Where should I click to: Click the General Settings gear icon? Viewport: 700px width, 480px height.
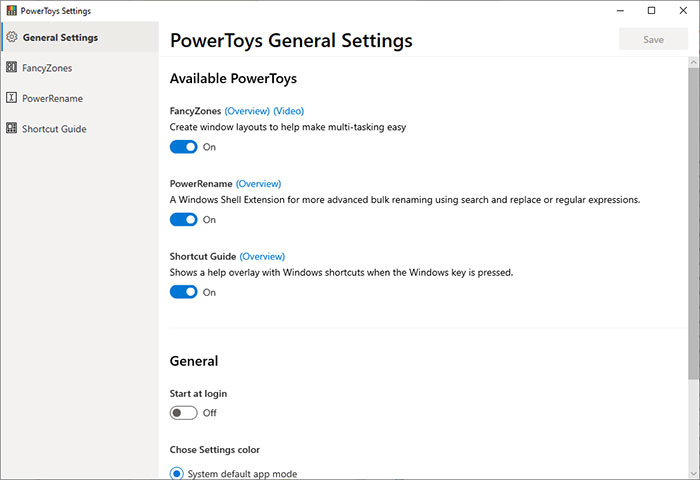[x=12, y=37]
